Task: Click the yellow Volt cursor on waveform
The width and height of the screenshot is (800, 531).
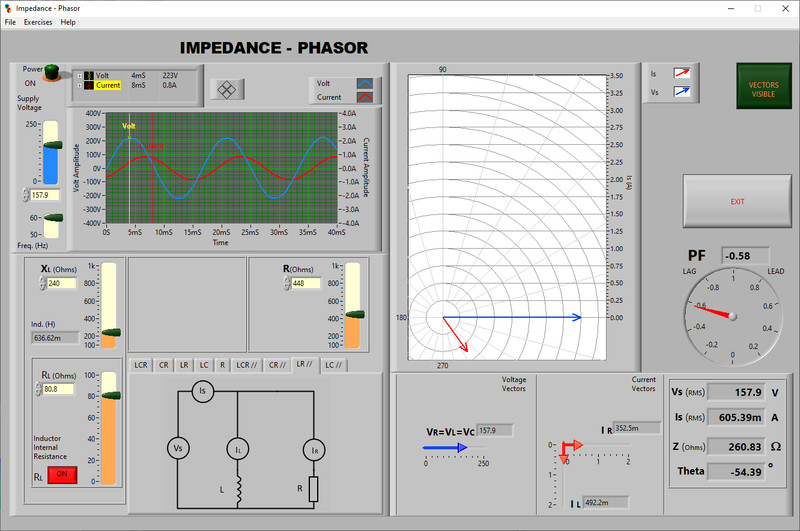Action: (x=130, y=168)
